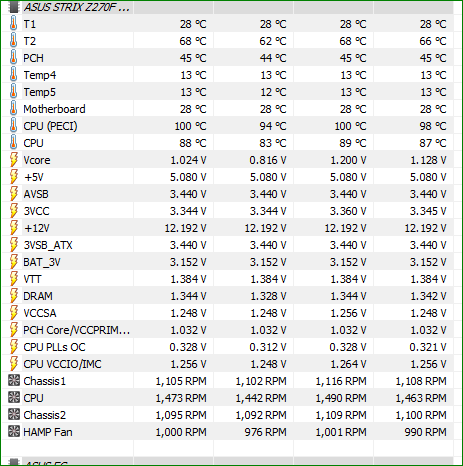Click the 1,116 RPM Chassis1 value

[x=341, y=381]
